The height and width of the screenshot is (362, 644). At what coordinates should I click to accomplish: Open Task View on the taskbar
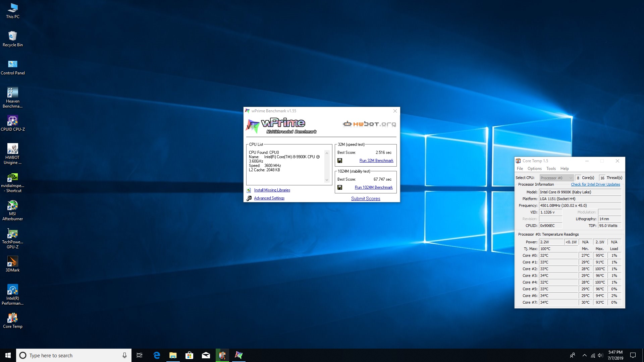click(140, 355)
